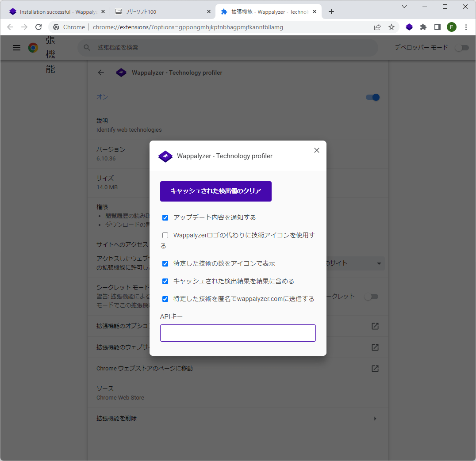Image resolution: width=476 pixels, height=461 pixels.
Task: Open the profile avatar F
Action: pyautogui.click(x=451, y=27)
